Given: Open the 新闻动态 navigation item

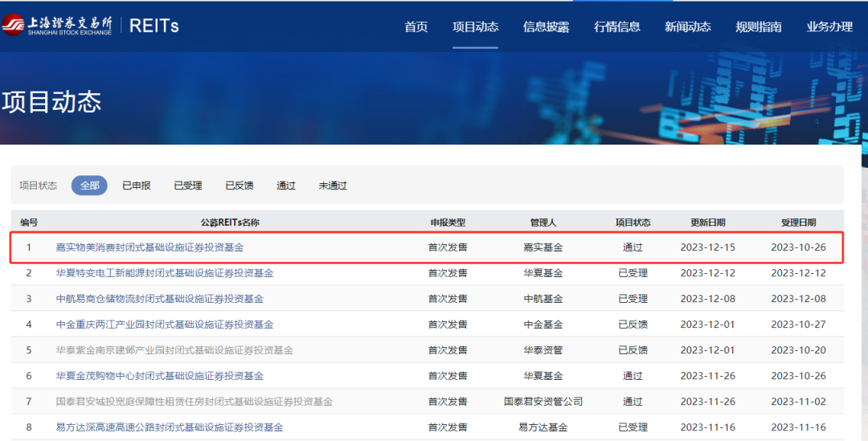Looking at the screenshot, I should 688,27.
